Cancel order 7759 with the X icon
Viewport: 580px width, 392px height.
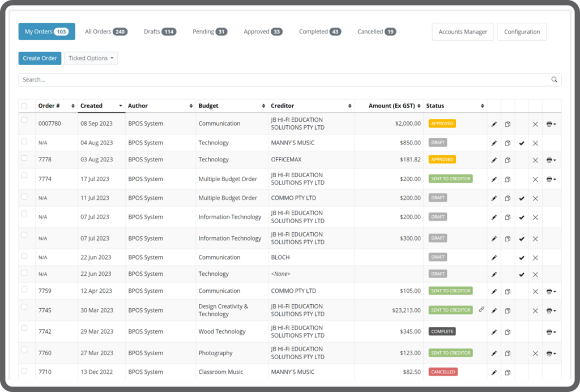(535, 291)
